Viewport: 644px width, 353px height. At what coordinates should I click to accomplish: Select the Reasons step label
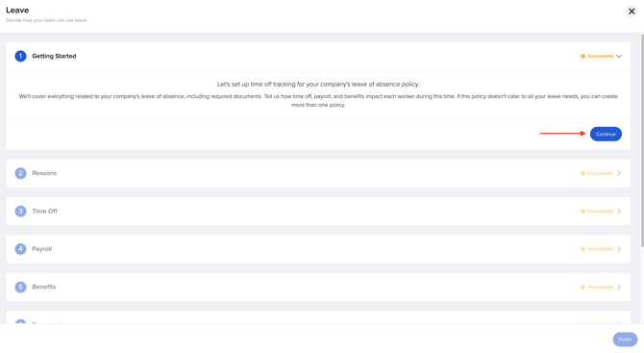click(x=44, y=173)
